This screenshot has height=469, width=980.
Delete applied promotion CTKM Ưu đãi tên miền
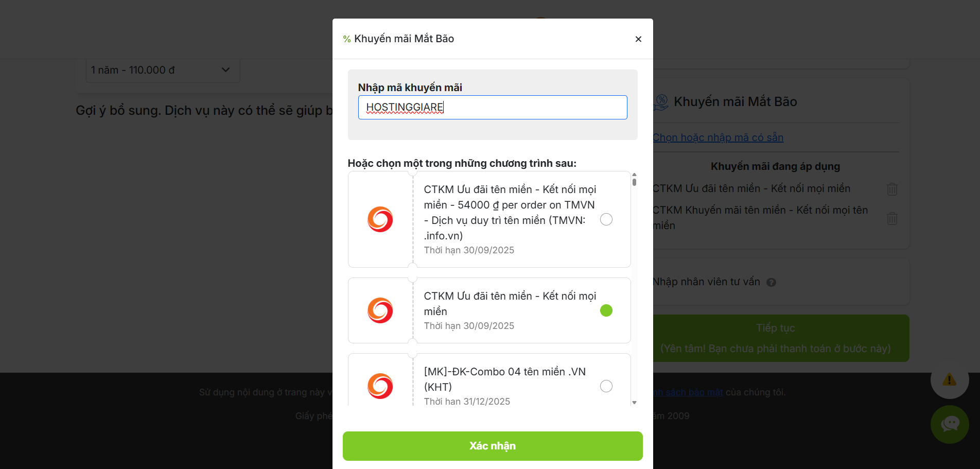[x=892, y=189]
